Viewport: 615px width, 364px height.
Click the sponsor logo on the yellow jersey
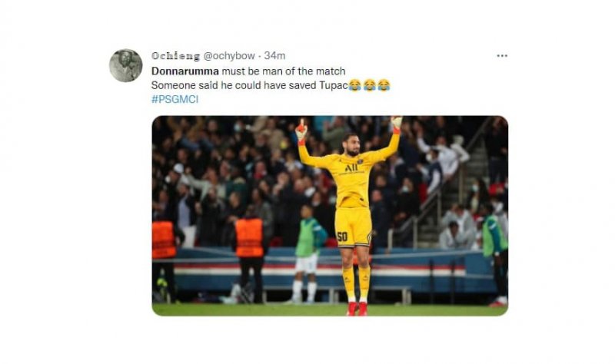coord(351,168)
